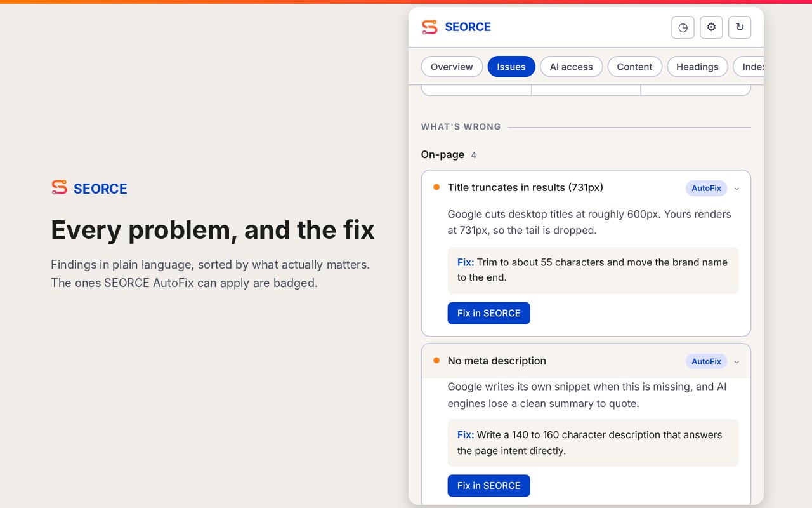
Task: Click the No meta description heading
Action: click(497, 361)
